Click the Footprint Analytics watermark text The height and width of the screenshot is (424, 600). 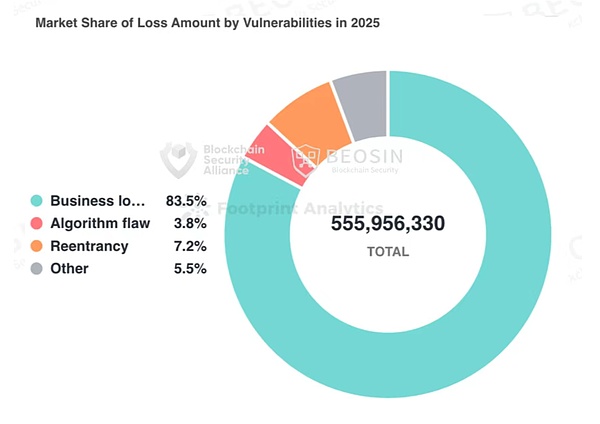(x=300, y=210)
